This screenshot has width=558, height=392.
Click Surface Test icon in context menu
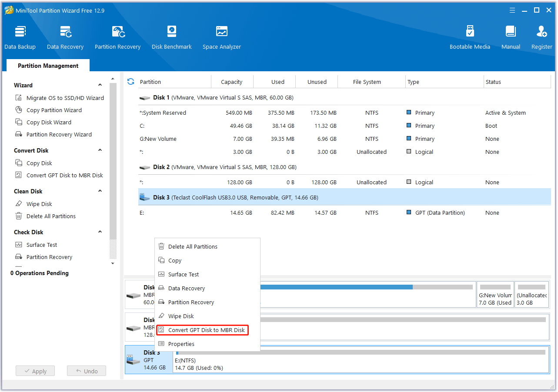161,274
